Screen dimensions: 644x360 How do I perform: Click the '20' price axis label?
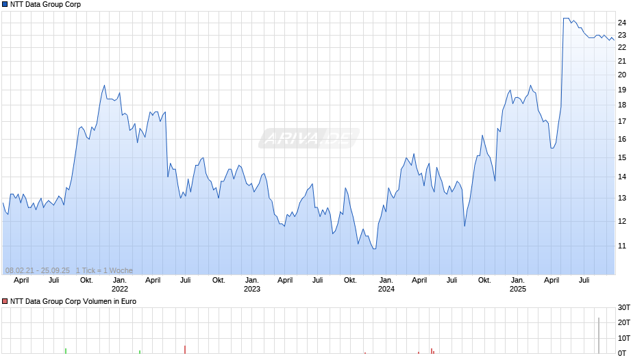[x=622, y=75]
